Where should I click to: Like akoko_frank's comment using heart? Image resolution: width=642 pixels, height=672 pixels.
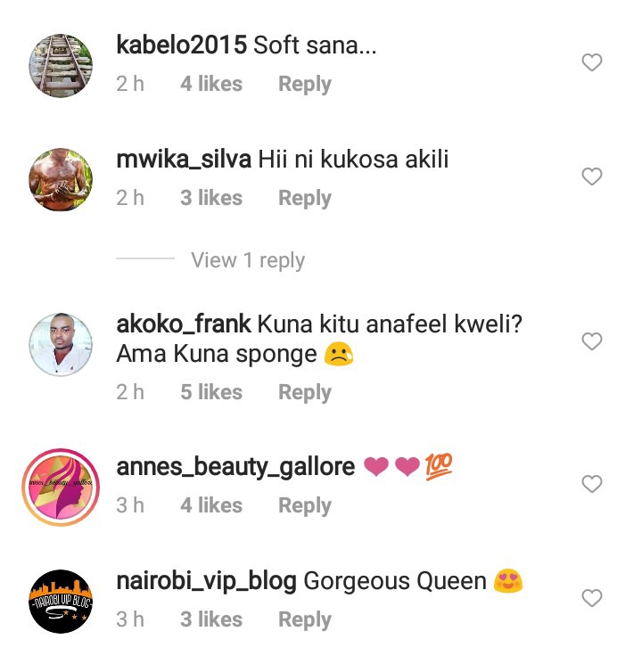[592, 341]
